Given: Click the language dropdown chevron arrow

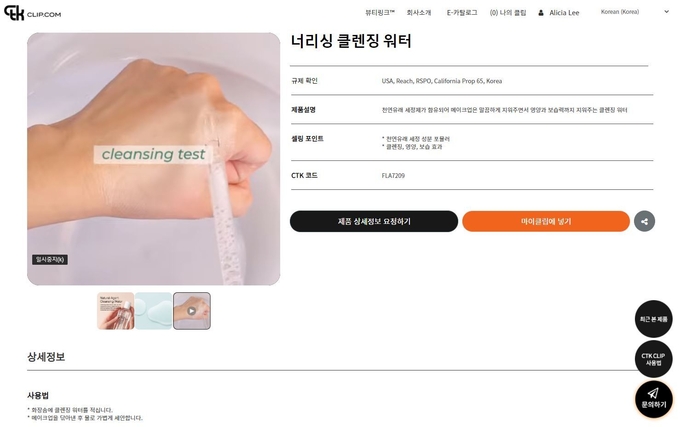Looking at the screenshot, I should 667,12.
